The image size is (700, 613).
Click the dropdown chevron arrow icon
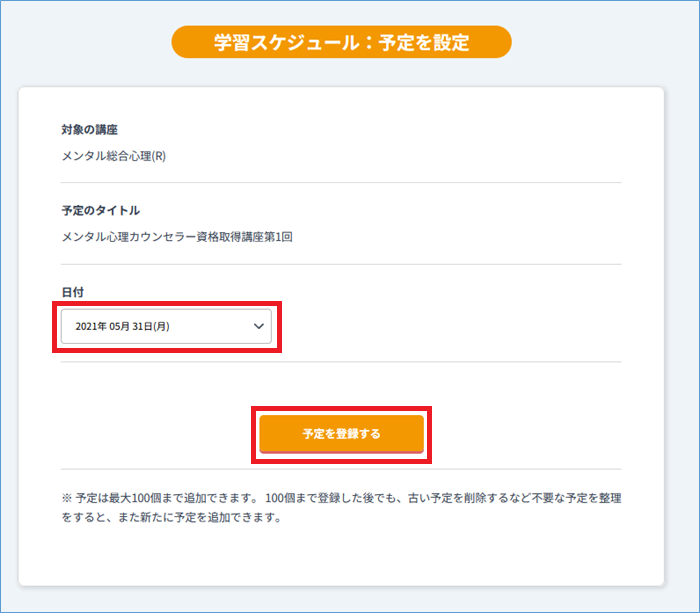pos(258,326)
